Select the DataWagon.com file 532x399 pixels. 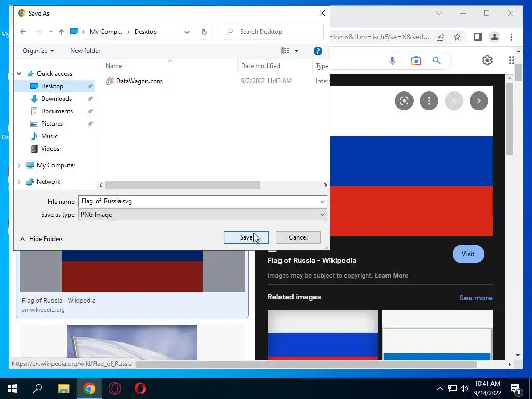[x=139, y=81]
